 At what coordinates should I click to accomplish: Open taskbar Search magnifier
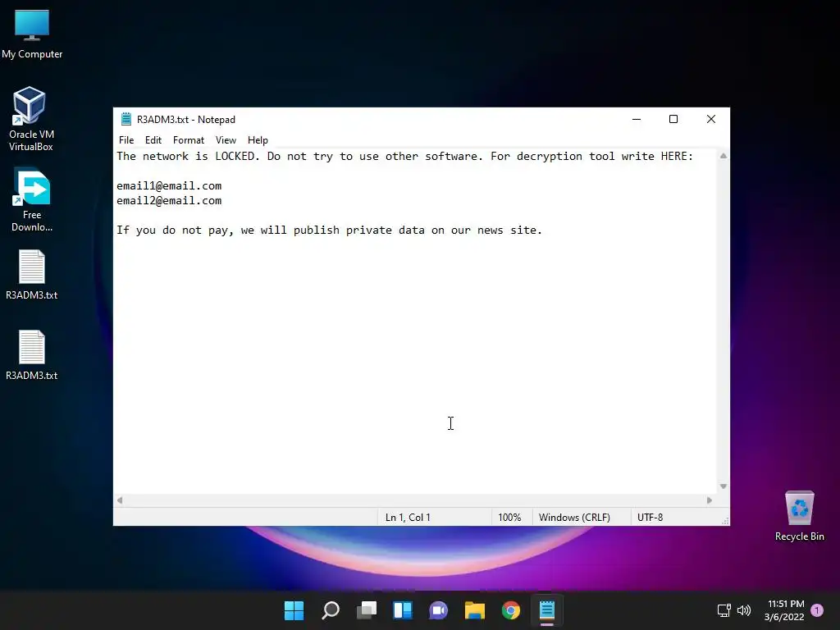tap(331, 610)
